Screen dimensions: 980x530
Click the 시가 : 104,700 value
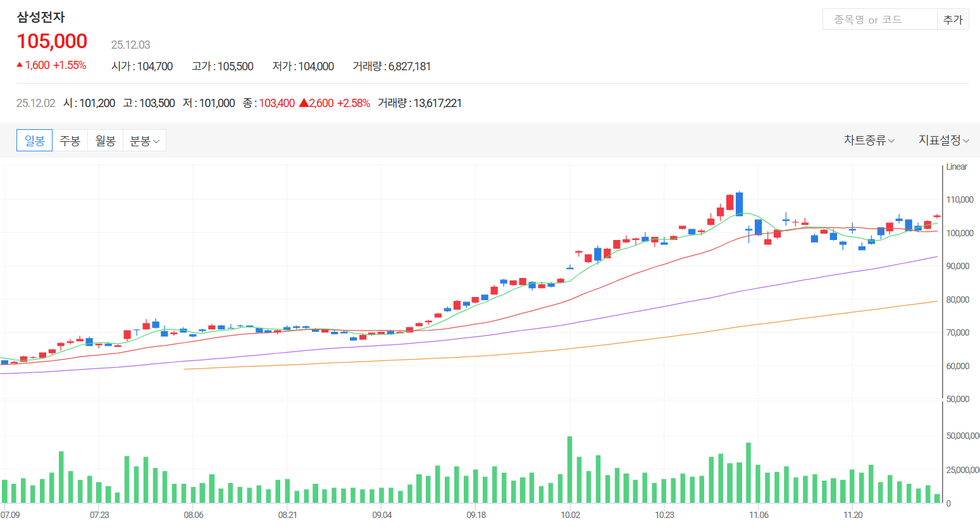click(142, 66)
